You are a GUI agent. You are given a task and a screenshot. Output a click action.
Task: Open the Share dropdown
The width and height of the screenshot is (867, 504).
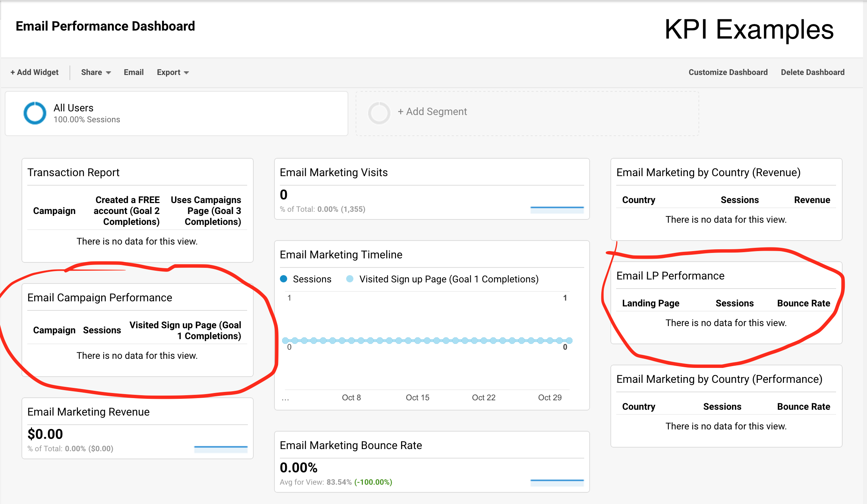95,72
